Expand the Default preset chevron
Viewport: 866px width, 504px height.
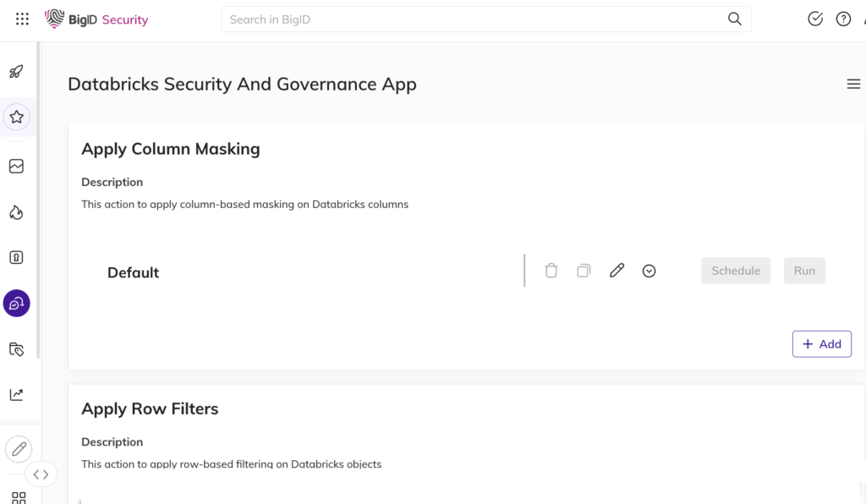pyautogui.click(x=649, y=271)
